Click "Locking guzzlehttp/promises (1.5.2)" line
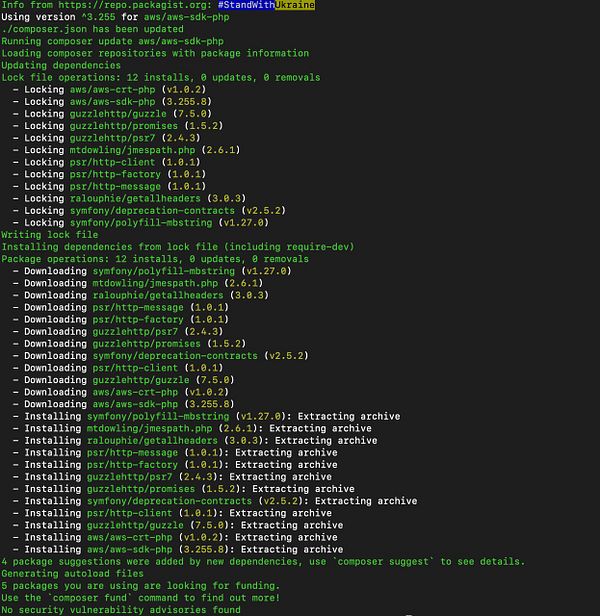 point(118,126)
